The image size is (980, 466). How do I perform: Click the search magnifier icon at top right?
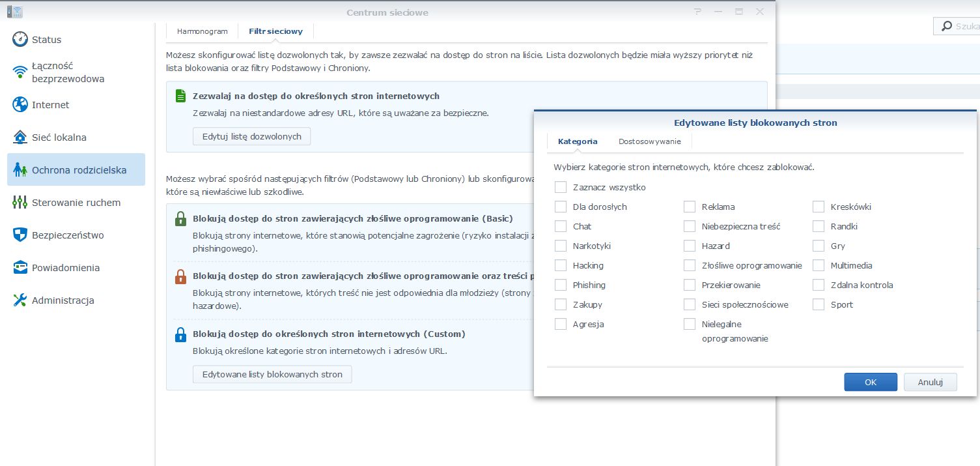coord(945,26)
